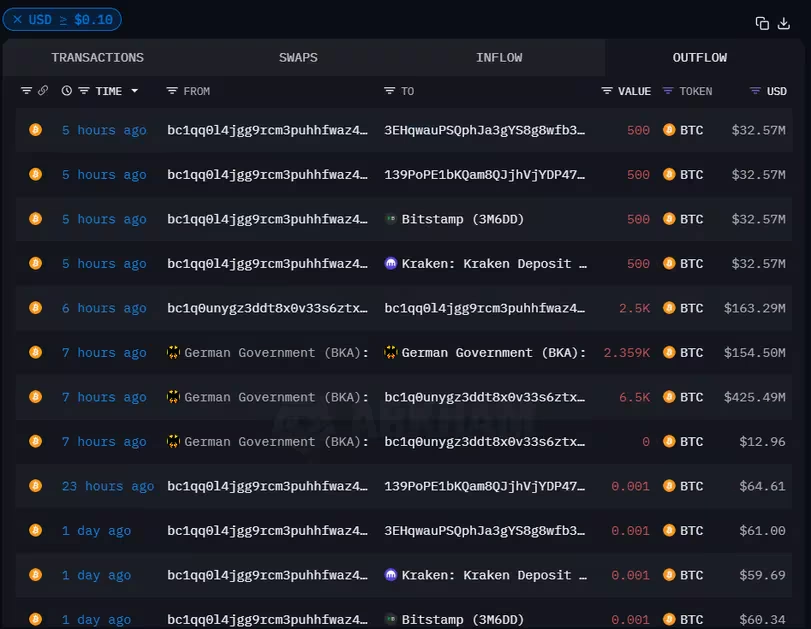Viewport: 811px width, 629px height.
Task: Click the download icon at top right
Action: 788,23
